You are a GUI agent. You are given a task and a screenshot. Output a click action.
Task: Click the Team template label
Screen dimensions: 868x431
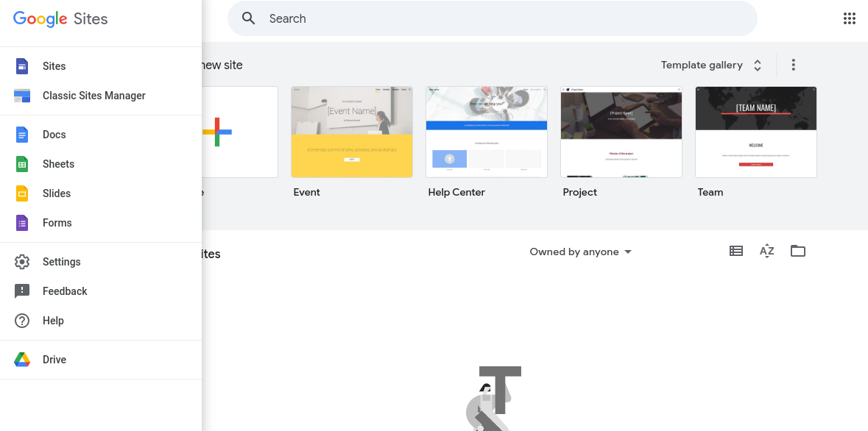[710, 192]
